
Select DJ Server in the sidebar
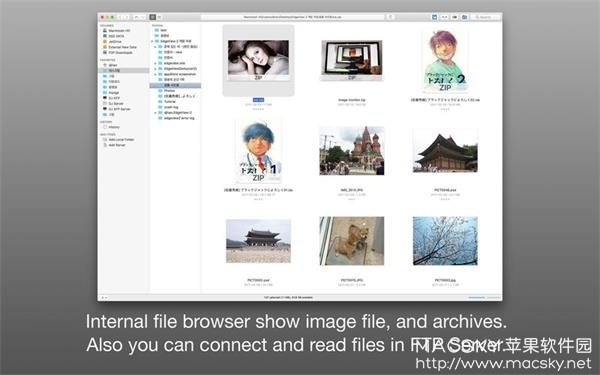point(116,103)
